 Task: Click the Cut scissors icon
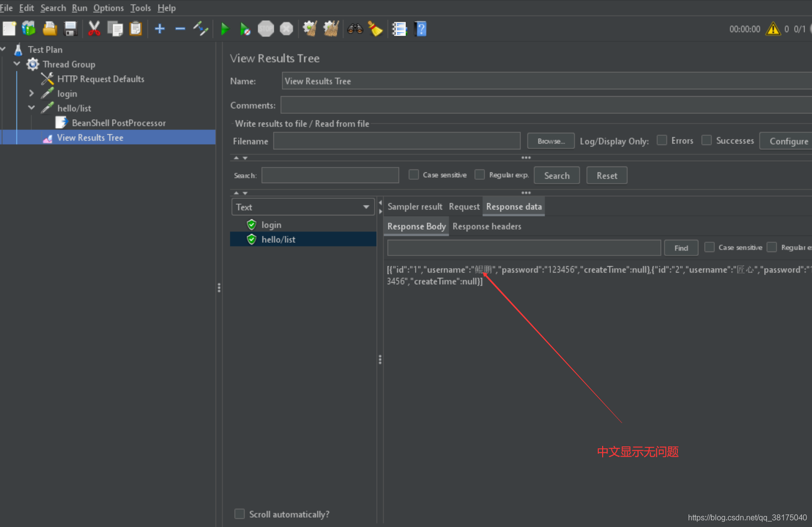click(94, 29)
